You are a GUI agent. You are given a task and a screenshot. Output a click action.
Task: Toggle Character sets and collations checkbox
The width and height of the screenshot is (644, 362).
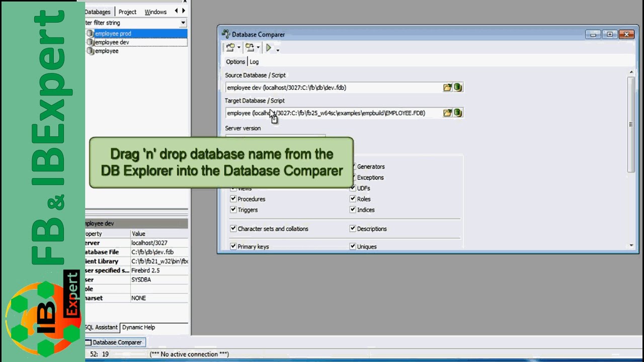click(233, 229)
